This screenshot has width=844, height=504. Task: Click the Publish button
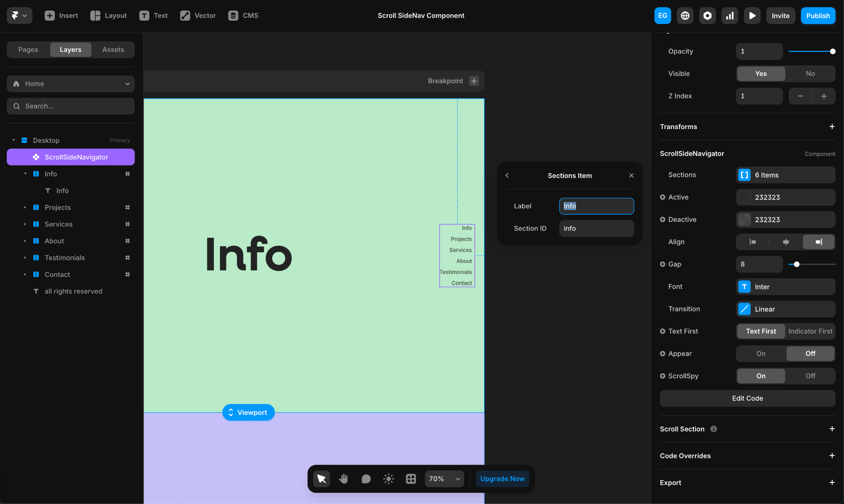click(x=817, y=16)
